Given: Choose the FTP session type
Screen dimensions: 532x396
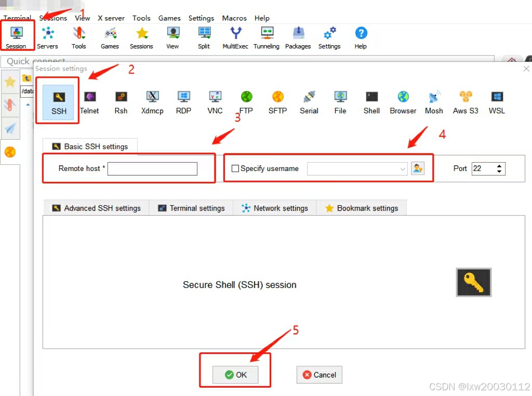Looking at the screenshot, I should pyautogui.click(x=246, y=102).
